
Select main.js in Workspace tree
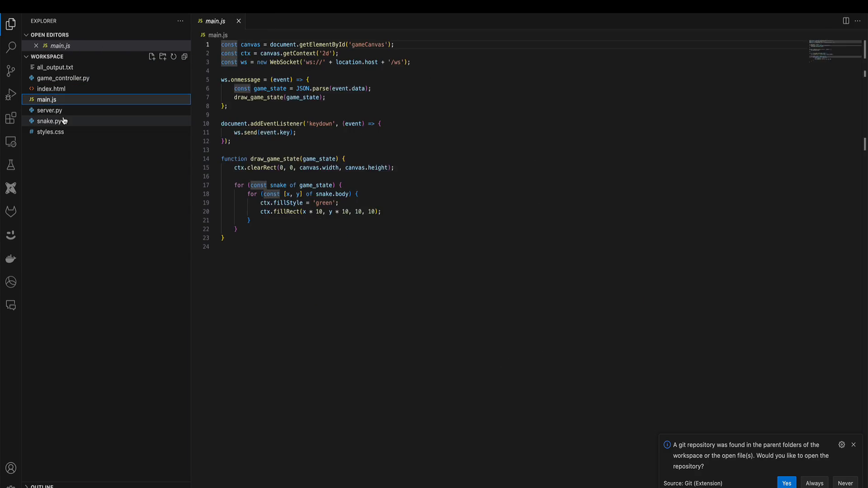[x=106, y=99]
